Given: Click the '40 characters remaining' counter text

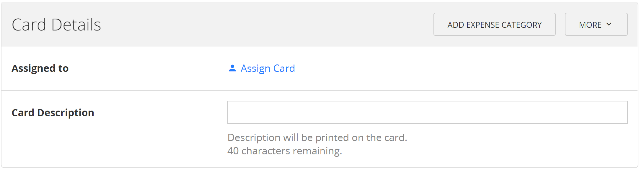Looking at the screenshot, I should 285,151.
